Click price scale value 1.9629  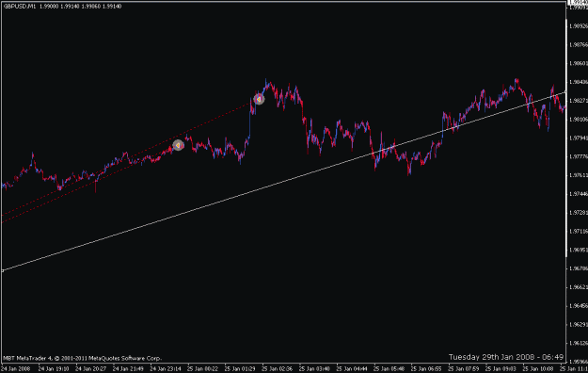point(579,324)
